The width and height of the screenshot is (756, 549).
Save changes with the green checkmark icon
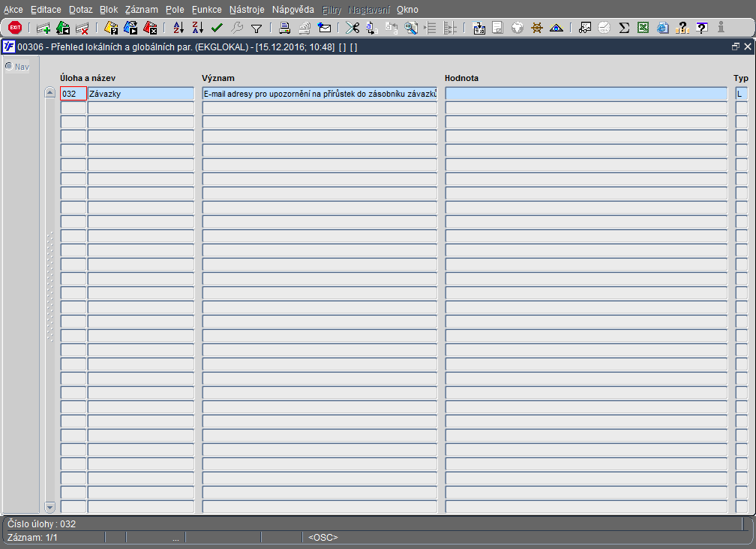tap(217, 28)
